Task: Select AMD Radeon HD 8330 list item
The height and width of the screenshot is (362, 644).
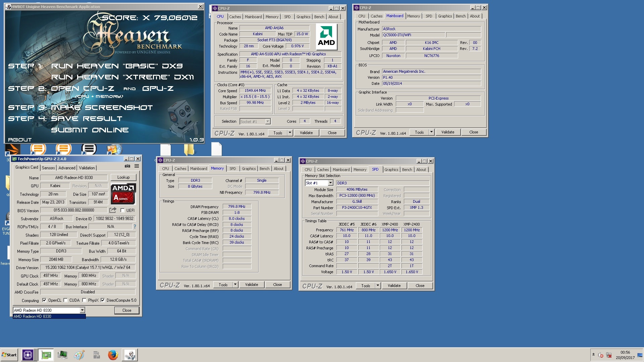Action: click(49, 316)
